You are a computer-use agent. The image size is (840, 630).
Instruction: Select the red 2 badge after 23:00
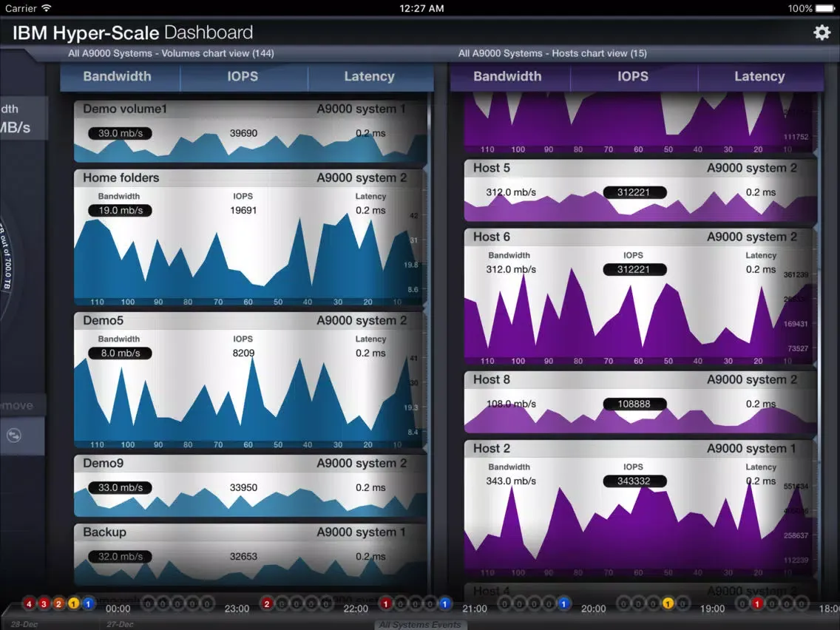pos(267,603)
